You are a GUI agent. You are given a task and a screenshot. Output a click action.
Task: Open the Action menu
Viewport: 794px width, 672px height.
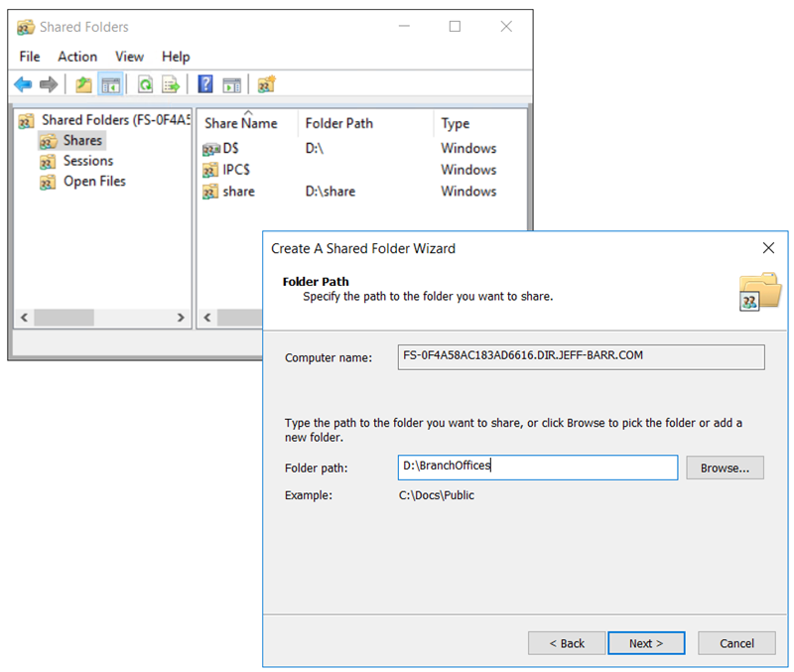tap(77, 57)
